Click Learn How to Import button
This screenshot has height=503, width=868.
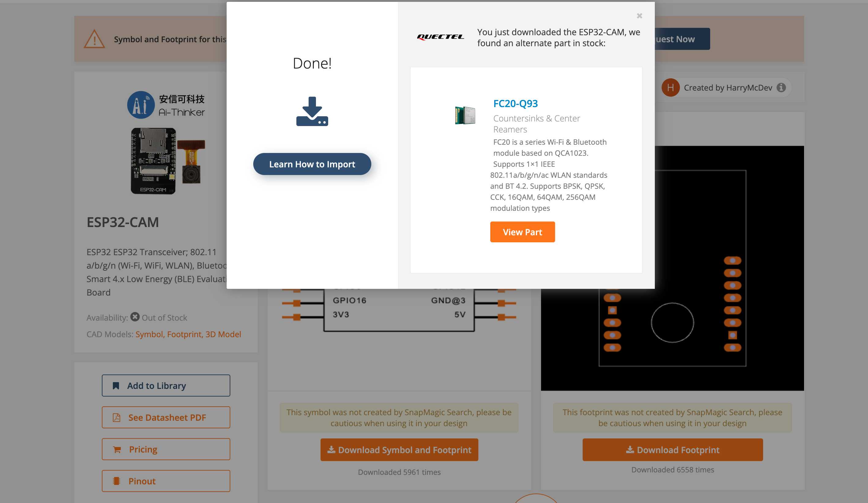point(312,164)
